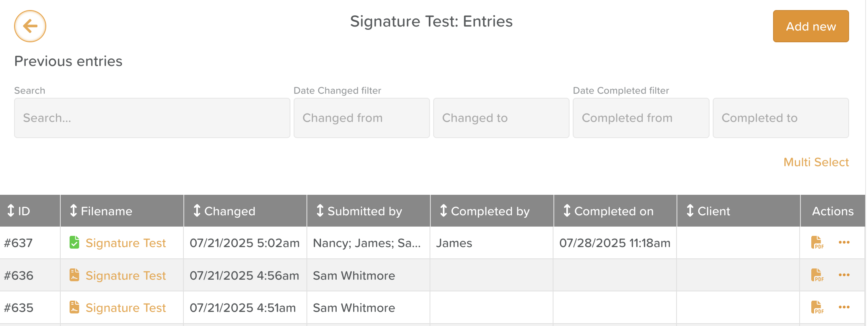
Task: Sort entries by Filename column
Action: pyautogui.click(x=101, y=211)
